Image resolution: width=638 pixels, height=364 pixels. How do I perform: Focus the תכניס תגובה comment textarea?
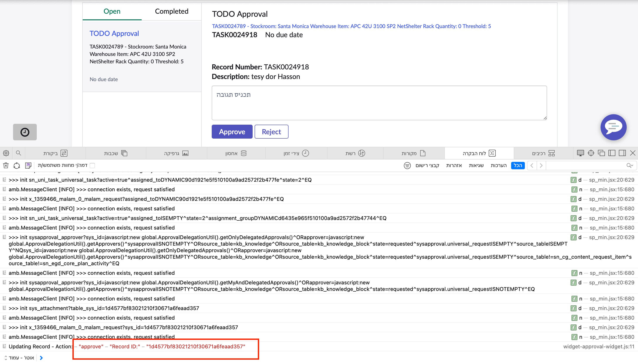pos(379,103)
